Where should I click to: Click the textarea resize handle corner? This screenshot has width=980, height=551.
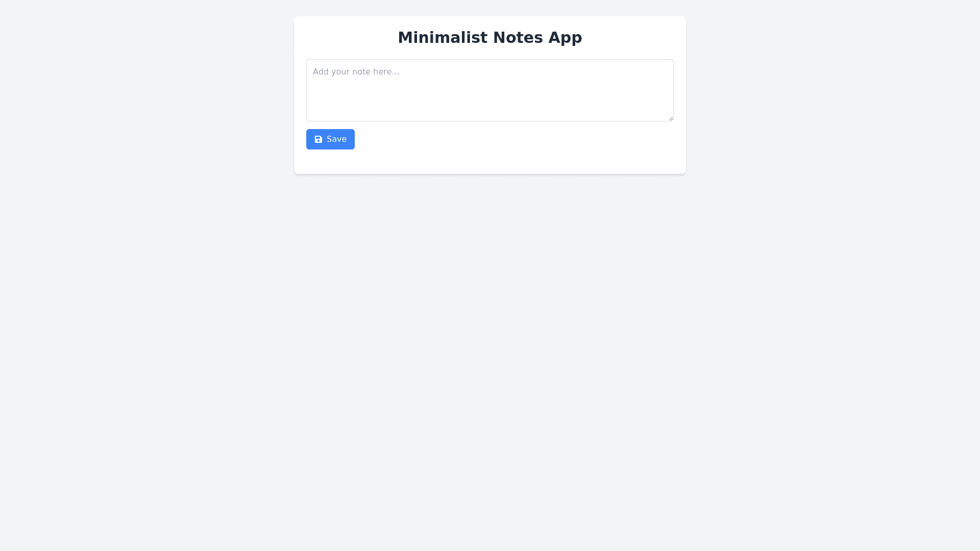click(x=671, y=118)
